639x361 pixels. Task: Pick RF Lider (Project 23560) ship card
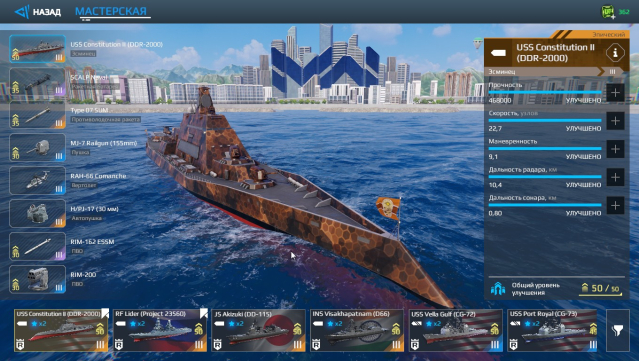point(160,330)
